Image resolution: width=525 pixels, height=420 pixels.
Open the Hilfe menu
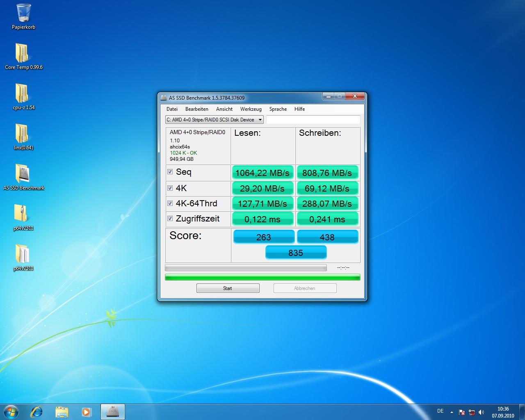[x=299, y=109]
